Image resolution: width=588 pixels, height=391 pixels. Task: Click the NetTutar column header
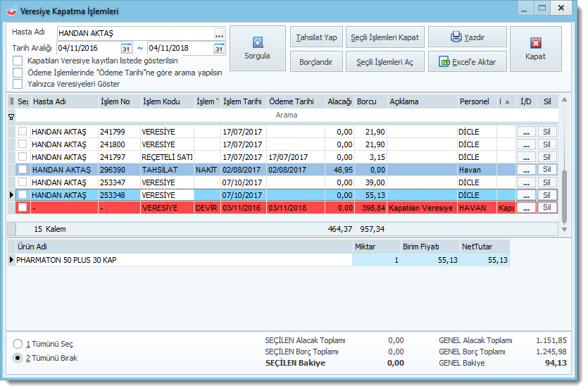tap(485, 247)
